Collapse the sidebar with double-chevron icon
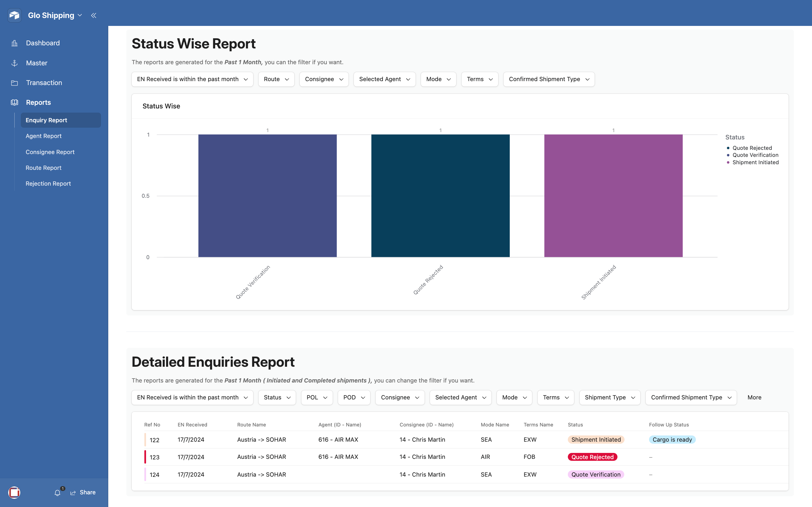The height and width of the screenshot is (507, 812). (x=94, y=15)
